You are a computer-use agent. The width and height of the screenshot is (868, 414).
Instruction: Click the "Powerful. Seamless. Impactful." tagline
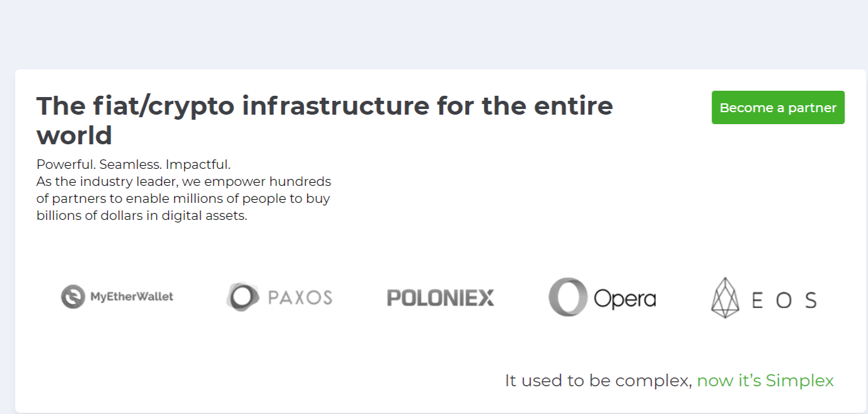pos(134,164)
